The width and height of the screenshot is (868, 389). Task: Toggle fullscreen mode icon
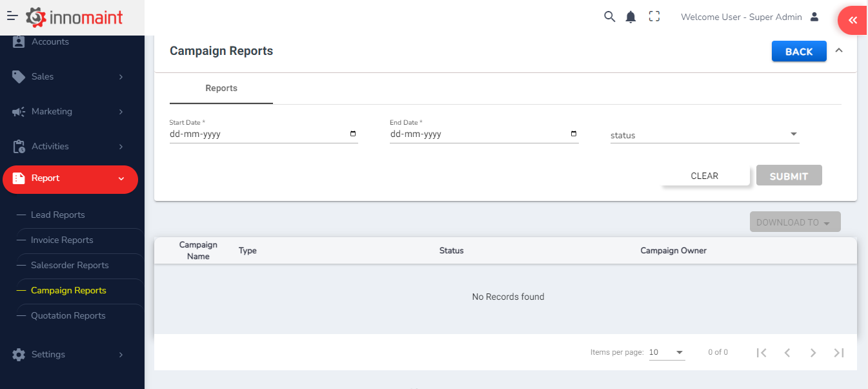point(654,17)
